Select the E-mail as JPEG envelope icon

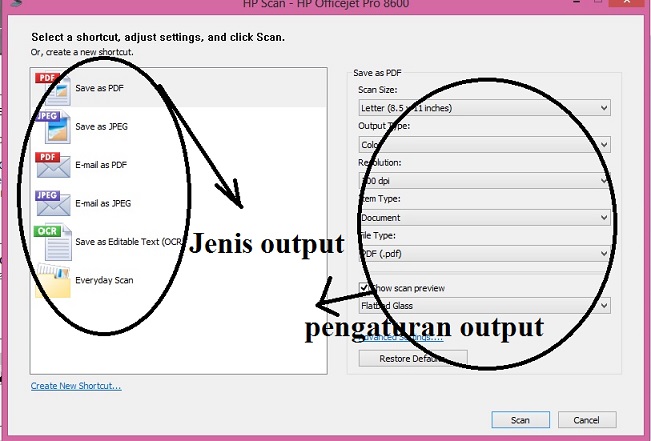coord(53,203)
